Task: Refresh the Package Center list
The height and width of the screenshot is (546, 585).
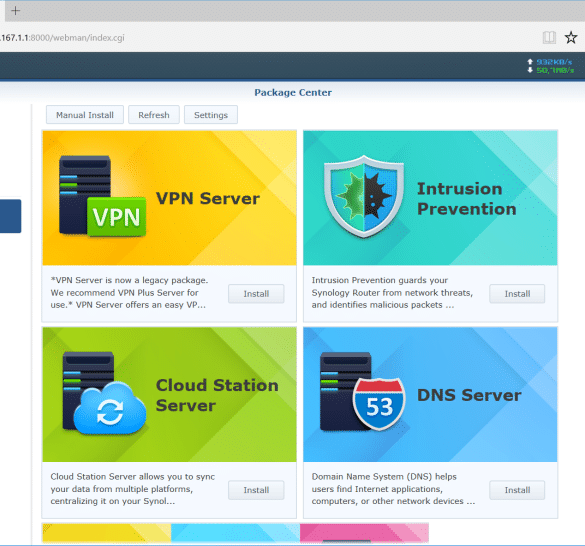Action: click(154, 115)
